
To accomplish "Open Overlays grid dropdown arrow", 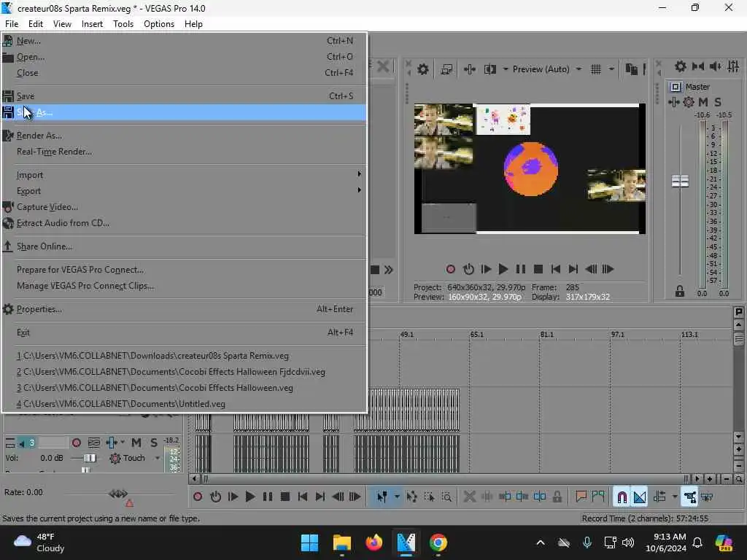I will tap(611, 69).
